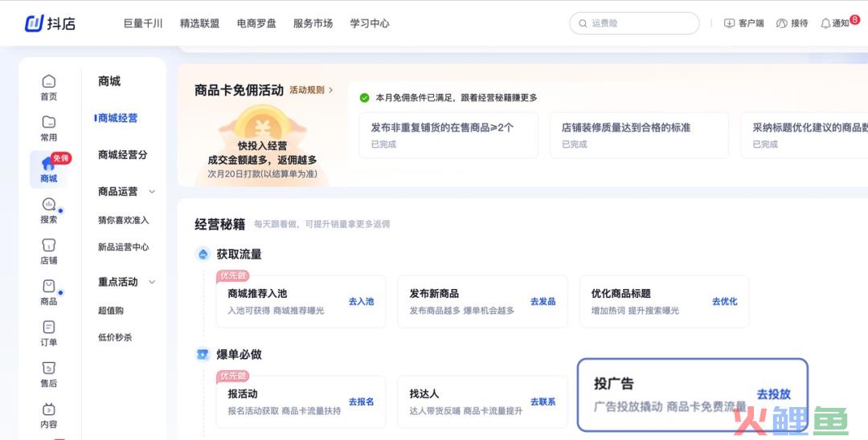
Task: Click the red 8 notification badge
Action: click(x=854, y=19)
